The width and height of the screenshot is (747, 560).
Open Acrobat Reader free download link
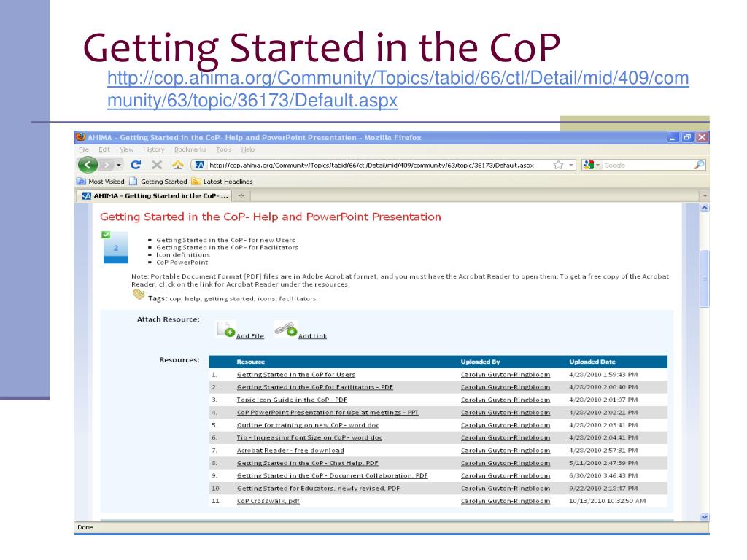pos(290,451)
